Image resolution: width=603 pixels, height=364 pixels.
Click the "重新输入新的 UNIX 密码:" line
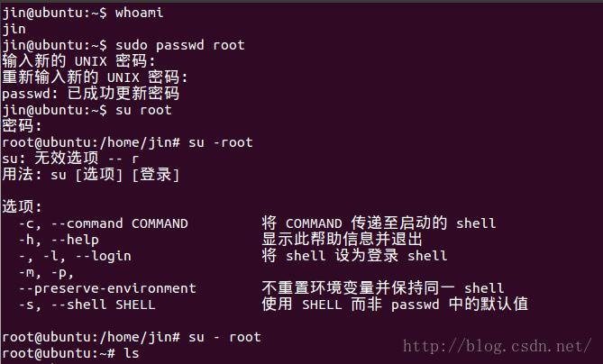[x=95, y=77]
